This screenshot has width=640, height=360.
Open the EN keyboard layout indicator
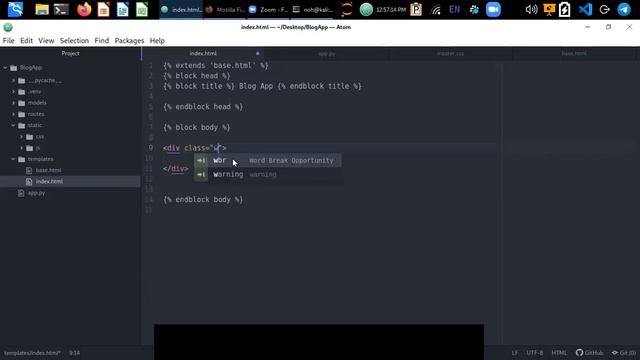point(454,9)
